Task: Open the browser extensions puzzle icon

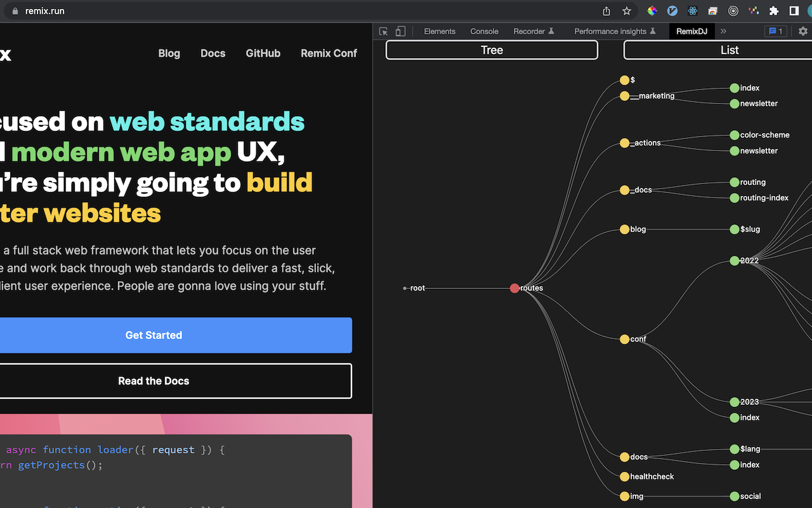Action: 774,11
